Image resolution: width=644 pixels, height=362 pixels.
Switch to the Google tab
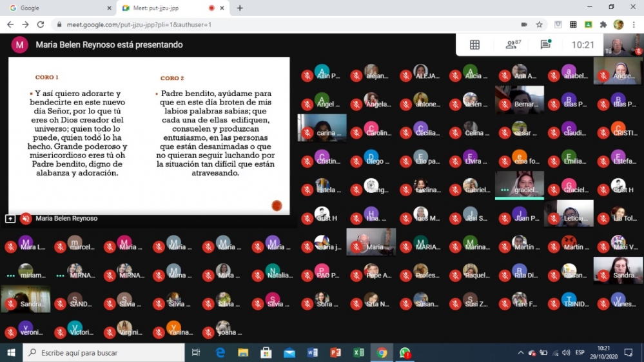58,8
